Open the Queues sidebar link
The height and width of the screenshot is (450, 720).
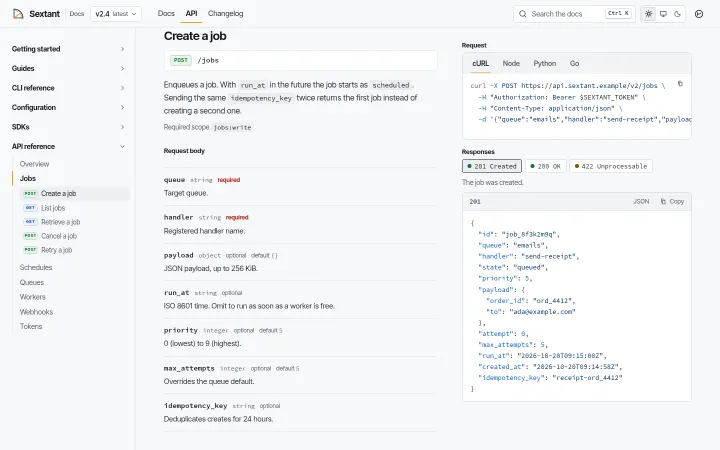pos(32,282)
